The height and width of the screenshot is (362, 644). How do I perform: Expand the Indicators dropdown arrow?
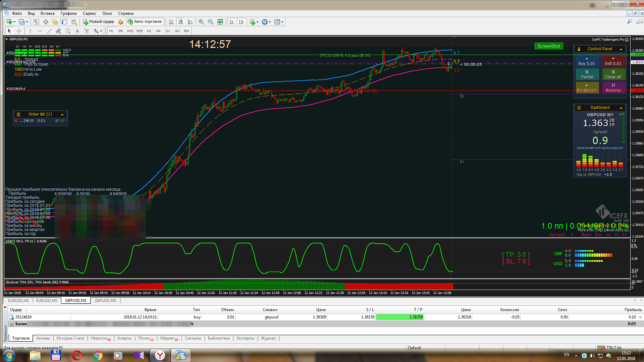(x=258, y=22)
